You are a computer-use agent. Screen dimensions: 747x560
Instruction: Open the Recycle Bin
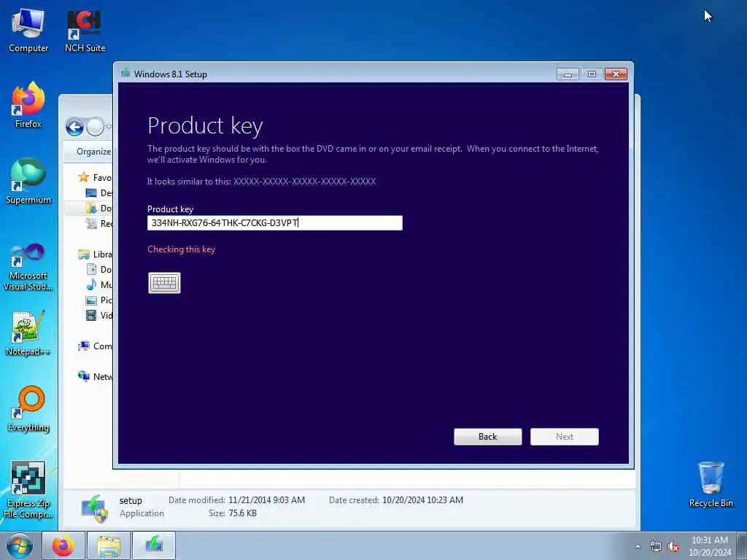711,484
